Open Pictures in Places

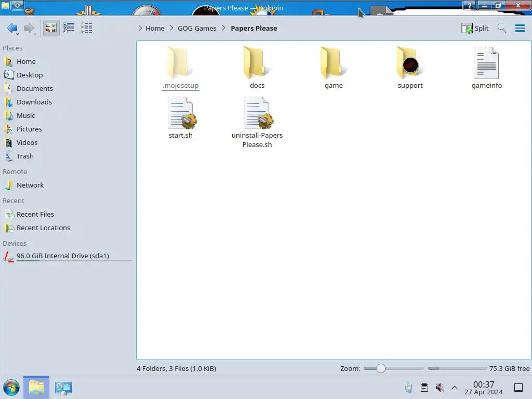(x=29, y=129)
